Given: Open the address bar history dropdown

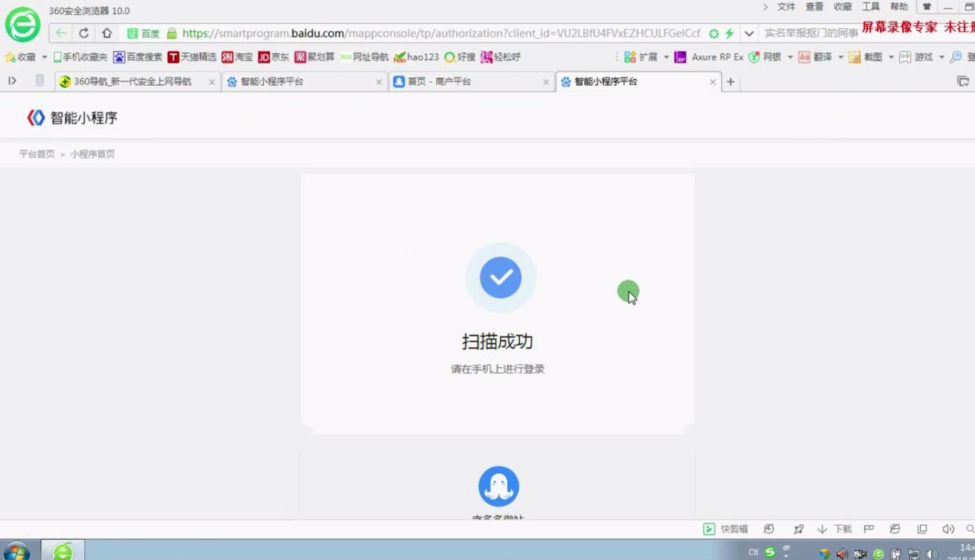Looking at the screenshot, I should [748, 33].
